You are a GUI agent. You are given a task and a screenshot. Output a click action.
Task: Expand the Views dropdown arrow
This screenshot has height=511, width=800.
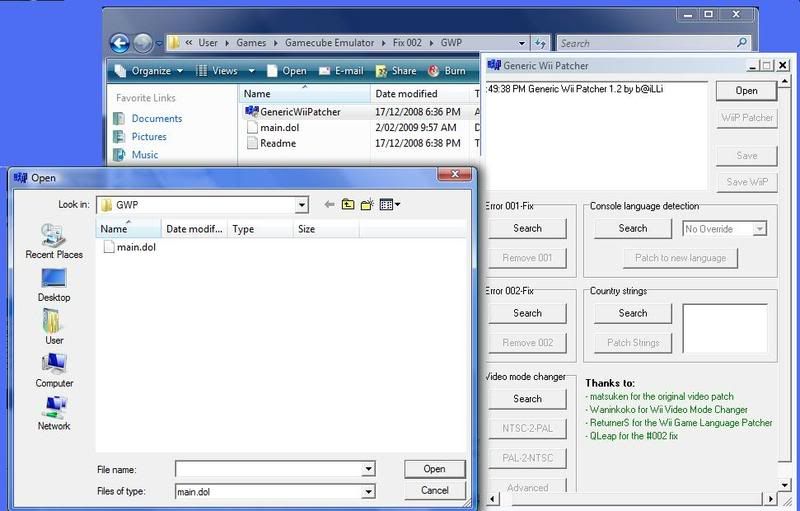(x=251, y=71)
